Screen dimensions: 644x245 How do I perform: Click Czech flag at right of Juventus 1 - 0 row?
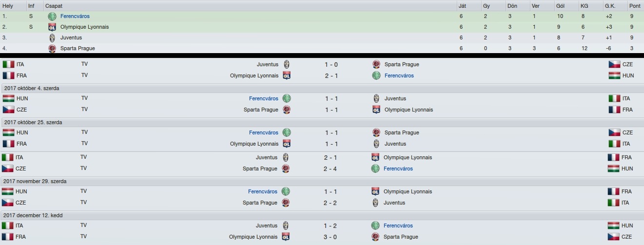[614, 64]
